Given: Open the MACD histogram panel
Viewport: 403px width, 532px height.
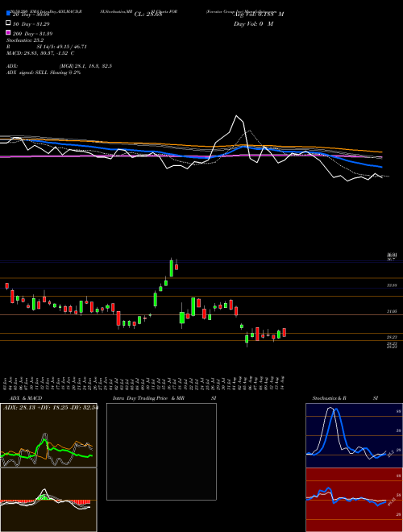Looking at the screenshot, I should (48, 500).
